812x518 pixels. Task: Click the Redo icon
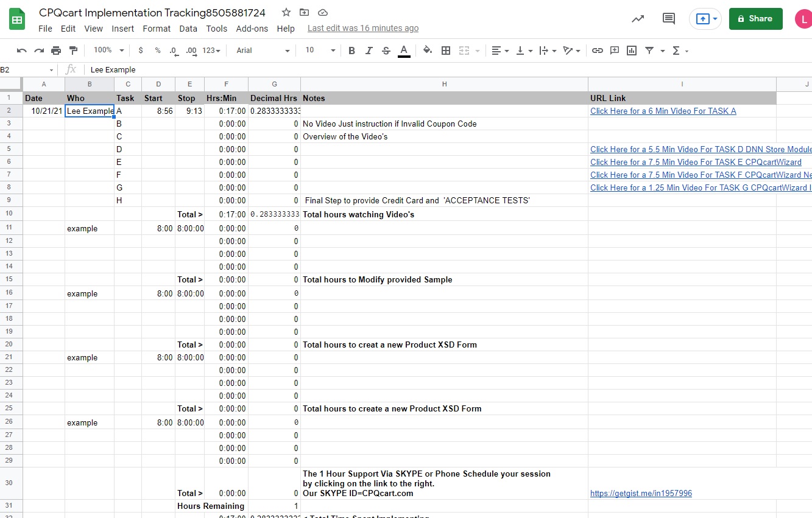39,51
